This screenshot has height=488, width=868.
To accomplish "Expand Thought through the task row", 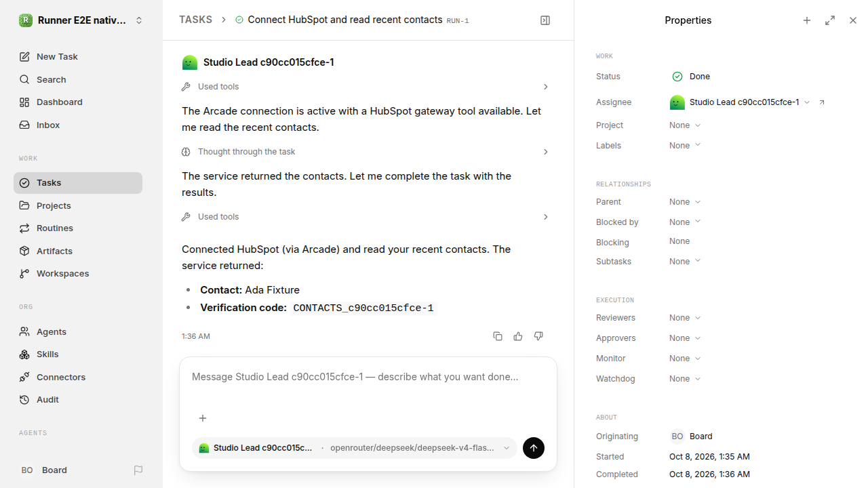I will pyautogui.click(x=366, y=152).
